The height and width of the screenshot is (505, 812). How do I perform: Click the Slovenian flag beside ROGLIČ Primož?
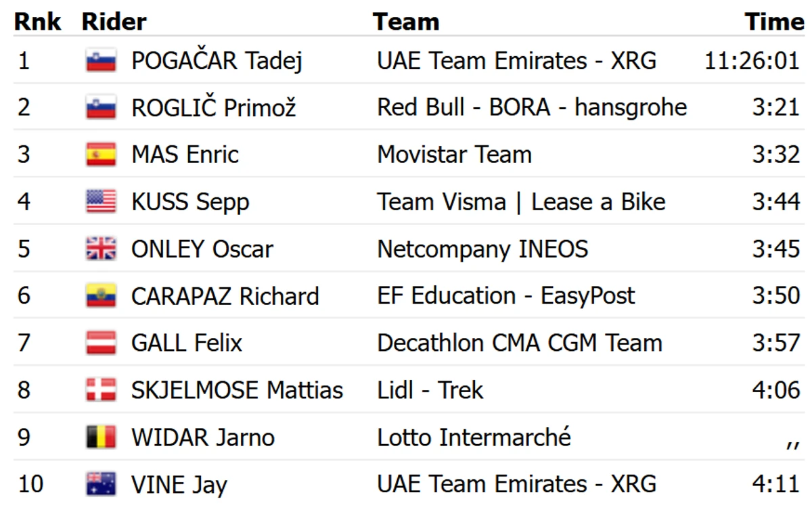[101, 107]
